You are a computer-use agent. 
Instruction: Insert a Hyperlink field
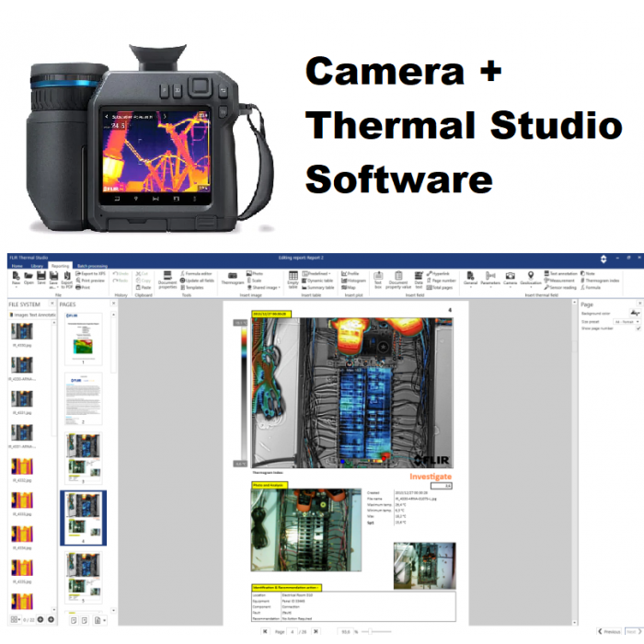[438, 273]
